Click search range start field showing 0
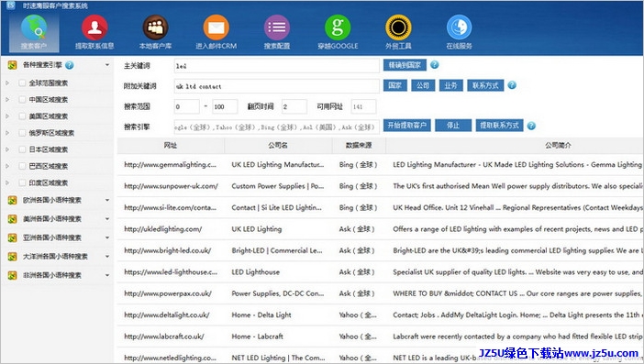 (x=187, y=106)
